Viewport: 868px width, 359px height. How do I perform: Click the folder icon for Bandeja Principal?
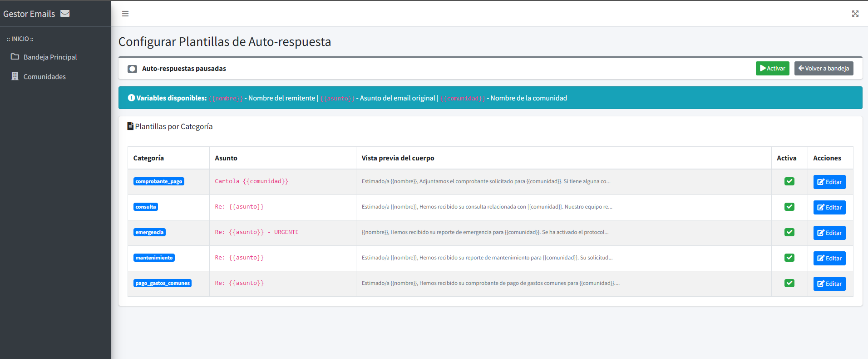coord(15,57)
